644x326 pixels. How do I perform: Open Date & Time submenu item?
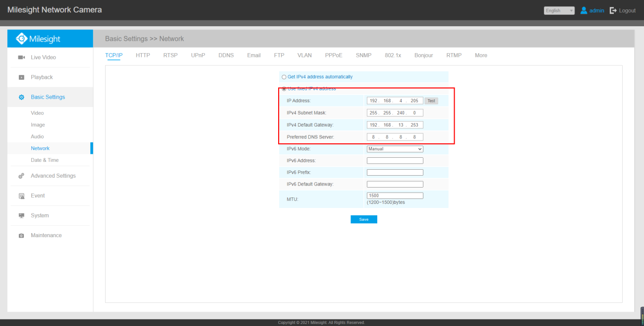45,160
